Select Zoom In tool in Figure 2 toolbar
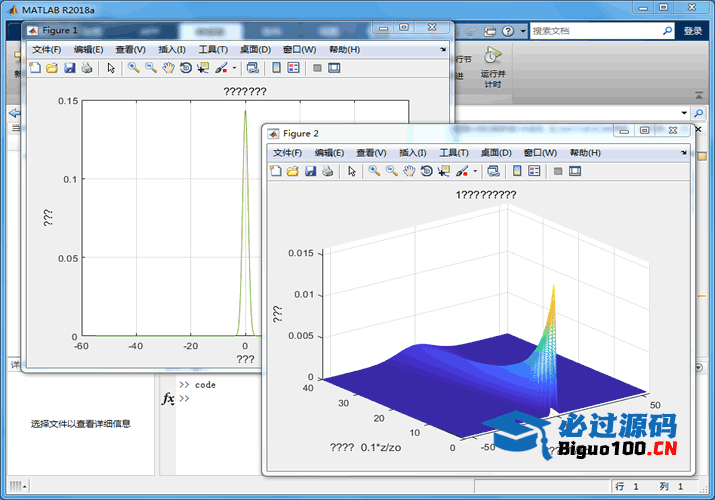This screenshot has width=715, height=500. pos(374,171)
